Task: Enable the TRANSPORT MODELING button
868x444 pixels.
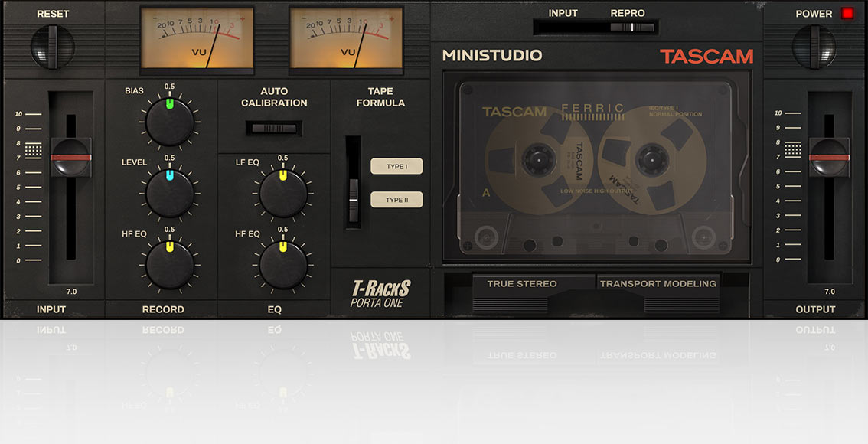Action: (658, 283)
